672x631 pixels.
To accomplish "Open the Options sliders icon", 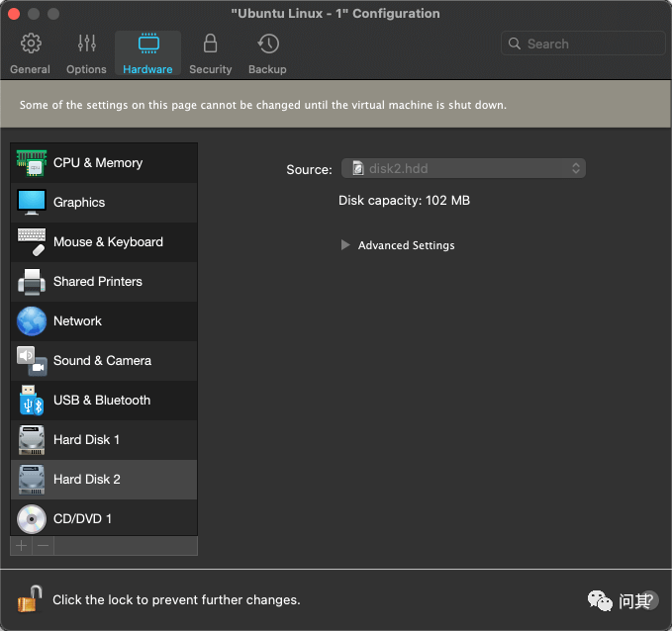I will [87, 44].
